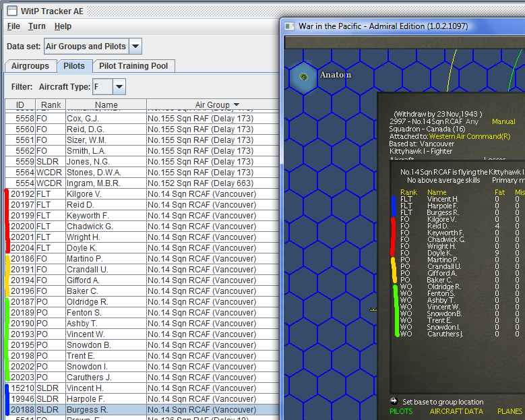Click Doyle K. in game pilot list
This screenshot has height=420, width=525.
[439, 253]
